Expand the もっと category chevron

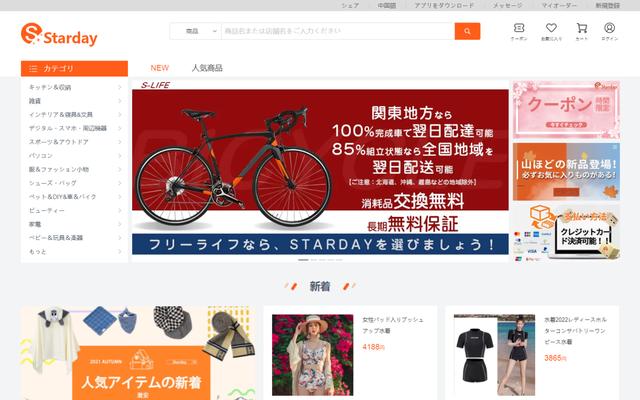[x=120, y=251]
